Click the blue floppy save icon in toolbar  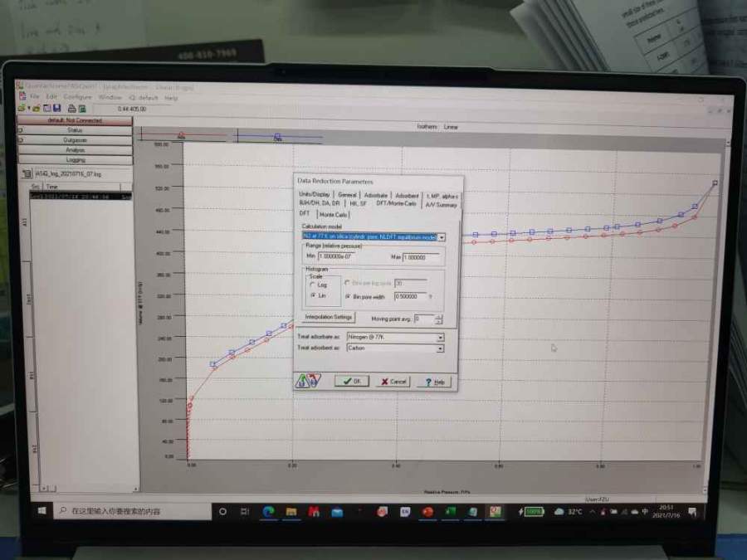point(57,109)
